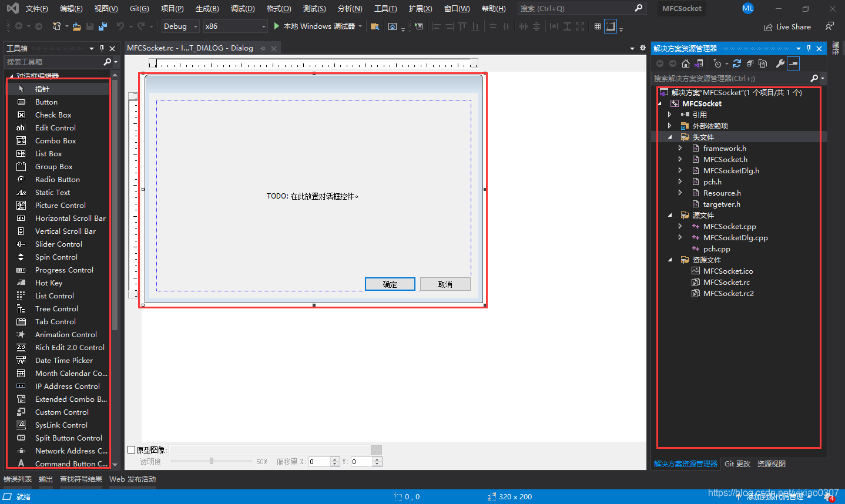Select Tree Control in toolbox
The image size is (845, 504).
pyautogui.click(x=58, y=308)
